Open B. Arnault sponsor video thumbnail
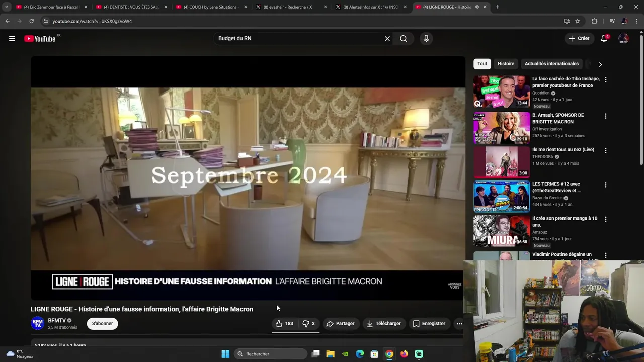Image resolution: width=644 pixels, height=362 pixels. tap(502, 128)
